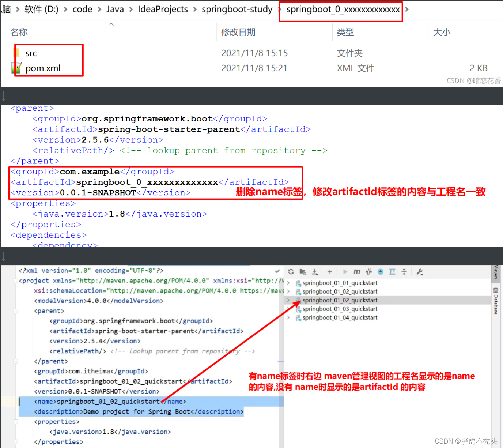
Task: Toggle Skip Tests mode lightning icon
Action: [x=381, y=271]
